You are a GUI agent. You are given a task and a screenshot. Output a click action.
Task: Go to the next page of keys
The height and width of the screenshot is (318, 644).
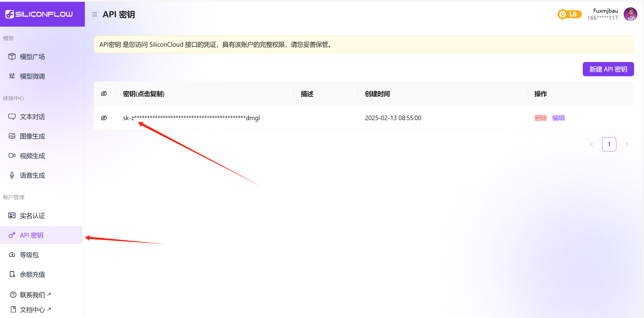(x=627, y=145)
